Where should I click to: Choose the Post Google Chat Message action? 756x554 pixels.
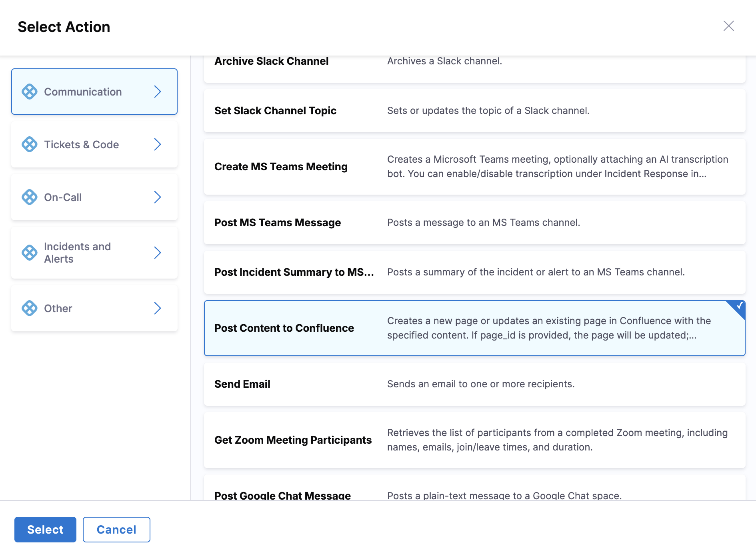(x=475, y=488)
